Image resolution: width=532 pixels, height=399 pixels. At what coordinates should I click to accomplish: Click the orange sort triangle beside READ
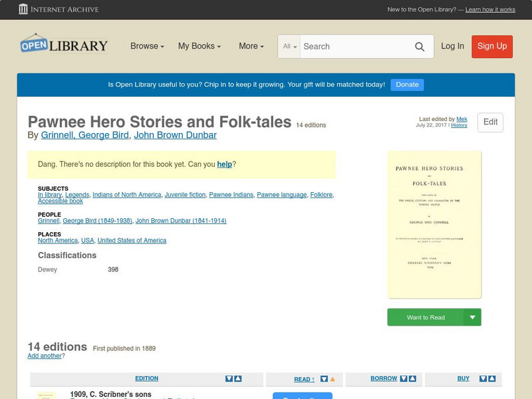point(332,378)
